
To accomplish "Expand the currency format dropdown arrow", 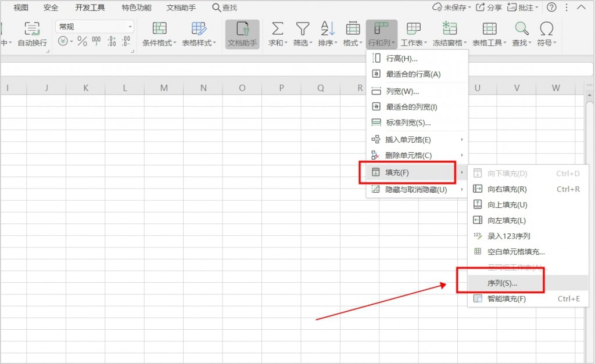I will coord(71,41).
